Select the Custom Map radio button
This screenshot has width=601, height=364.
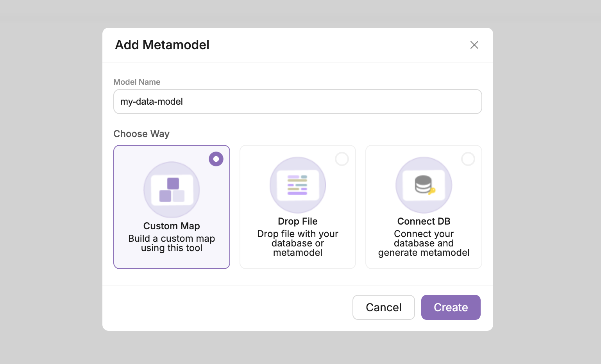216,159
